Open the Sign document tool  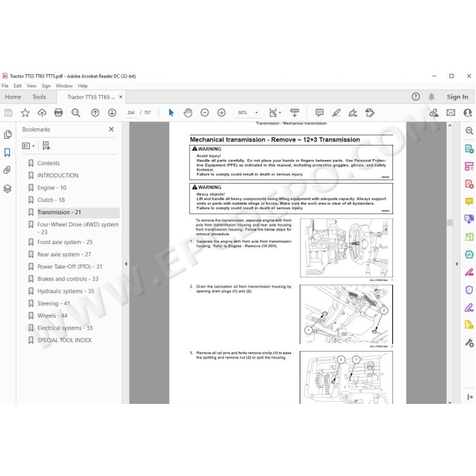[x=353, y=113]
